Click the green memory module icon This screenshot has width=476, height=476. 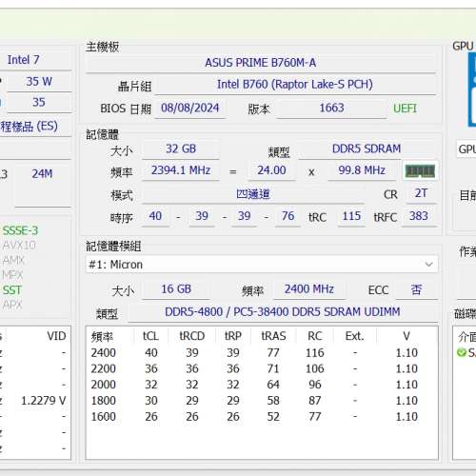[420, 171]
